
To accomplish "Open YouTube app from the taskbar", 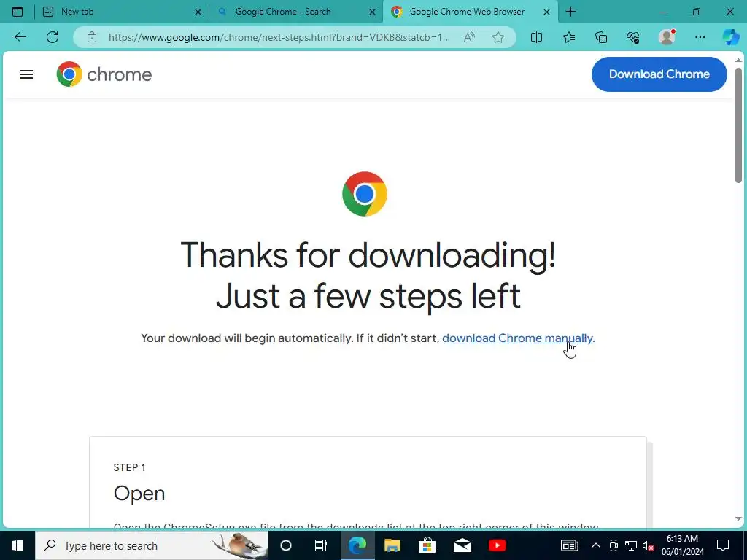I will click(498, 545).
